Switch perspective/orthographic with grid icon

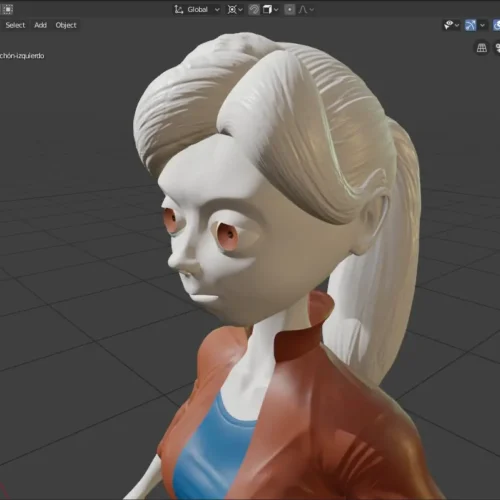tap(482, 48)
